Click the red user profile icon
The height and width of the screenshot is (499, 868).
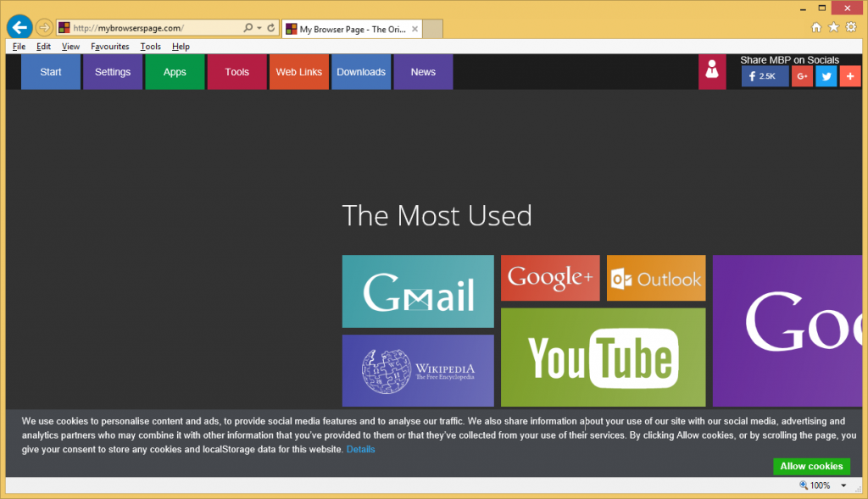(712, 72)
